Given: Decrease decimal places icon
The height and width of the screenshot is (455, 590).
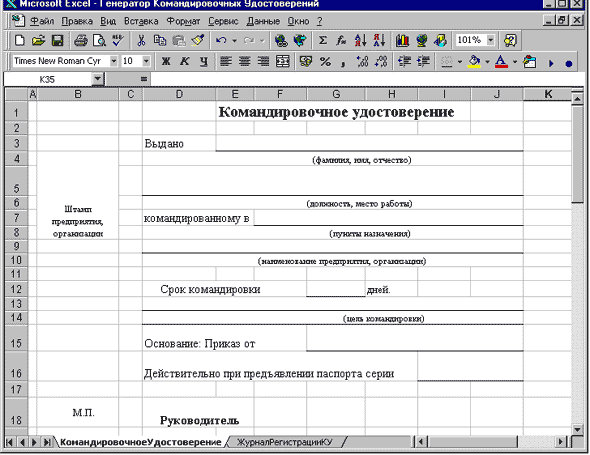Looking at the screenshot, I should point(381,61).
